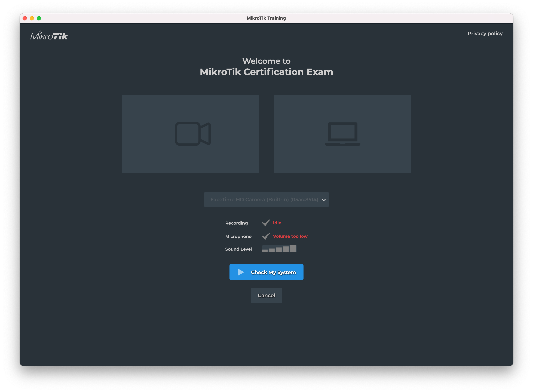Cancel the system check
533x392 pixels.
click(x=266, y=295)
